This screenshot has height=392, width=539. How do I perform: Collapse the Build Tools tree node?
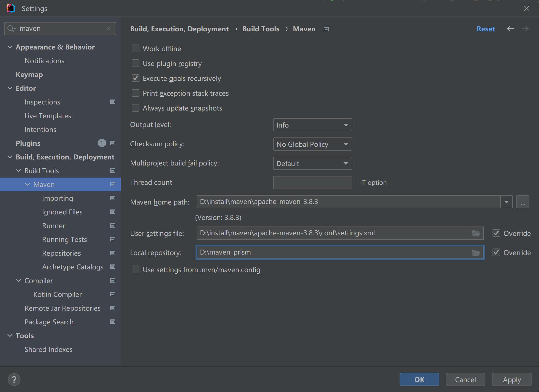point(19,171)
